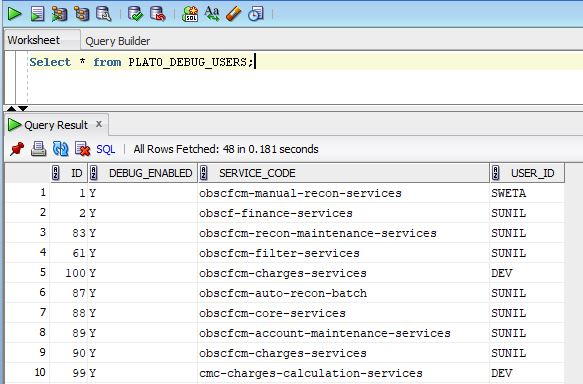Screen dimensions: 583x384
Task: Click sort icon in DEBUG_ENABLED header
Action: tap(94, 173)
